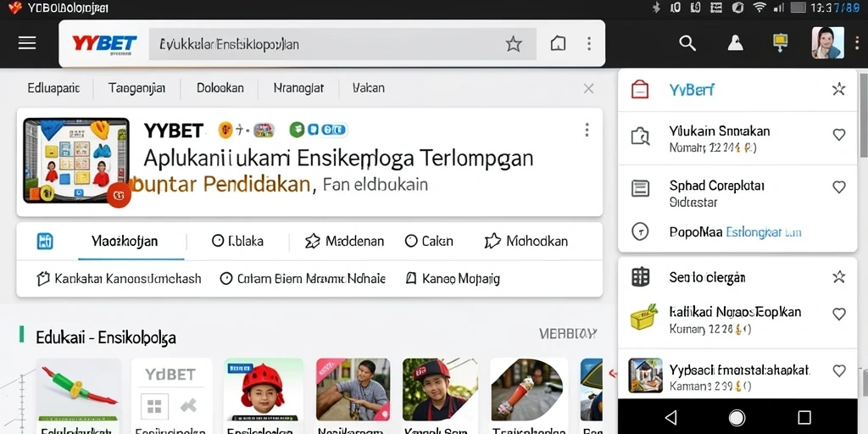The image size is (868, 434).
Task: Favorite Yypsacii Ematstal ahapkat with heart
Action: click(x=839, y=371)
